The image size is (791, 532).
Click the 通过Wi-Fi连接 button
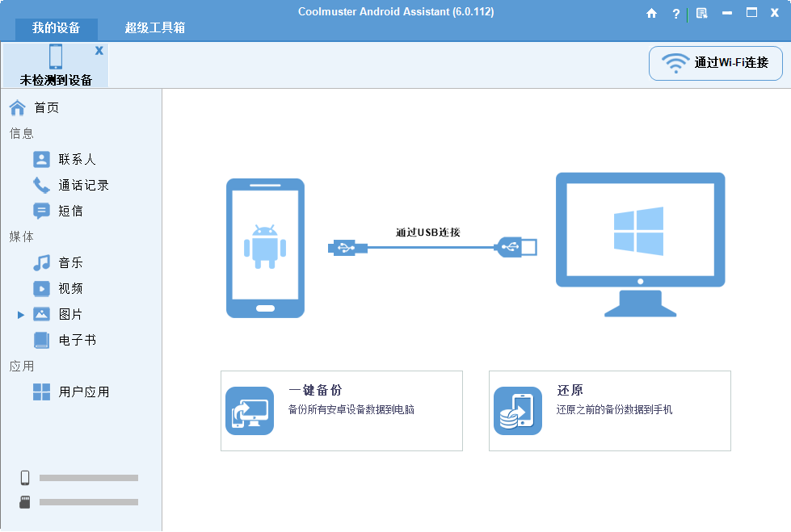coord(715,63)
